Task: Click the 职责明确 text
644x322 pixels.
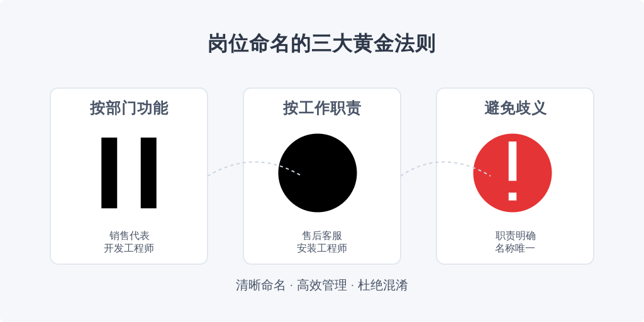Action: 515,236
